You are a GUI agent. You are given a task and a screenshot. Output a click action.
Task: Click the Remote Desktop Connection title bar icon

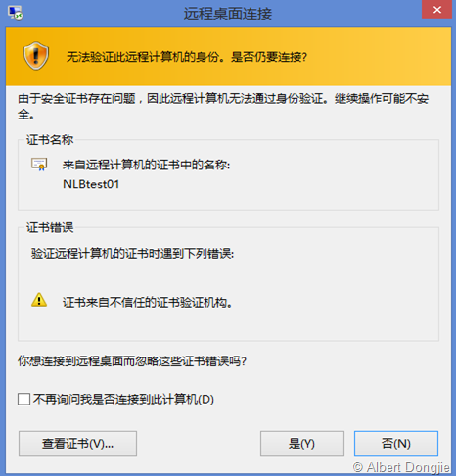(16, 13)
